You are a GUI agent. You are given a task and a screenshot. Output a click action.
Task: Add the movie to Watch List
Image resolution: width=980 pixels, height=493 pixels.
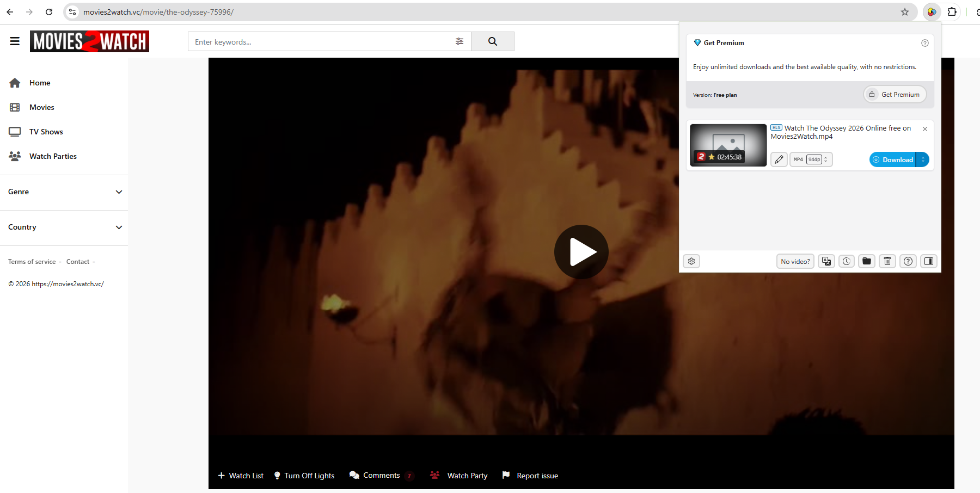[241, 476]
